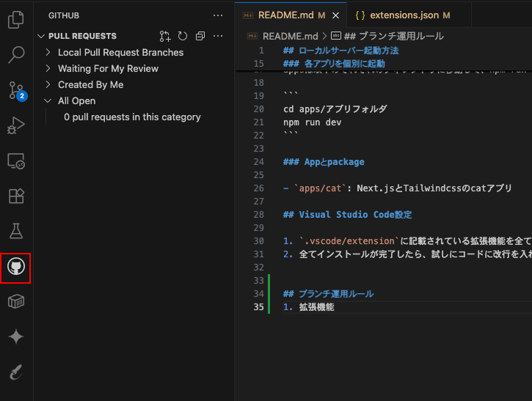Screen dimensions: 532x401
Task: Click the README.md breadcrumb file icon
Action: coord(252,36)
